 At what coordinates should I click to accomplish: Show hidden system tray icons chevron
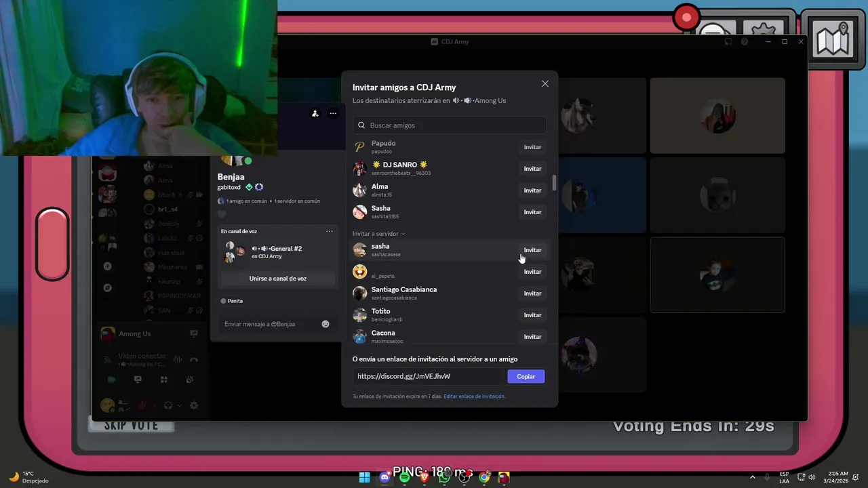(752, 477)
